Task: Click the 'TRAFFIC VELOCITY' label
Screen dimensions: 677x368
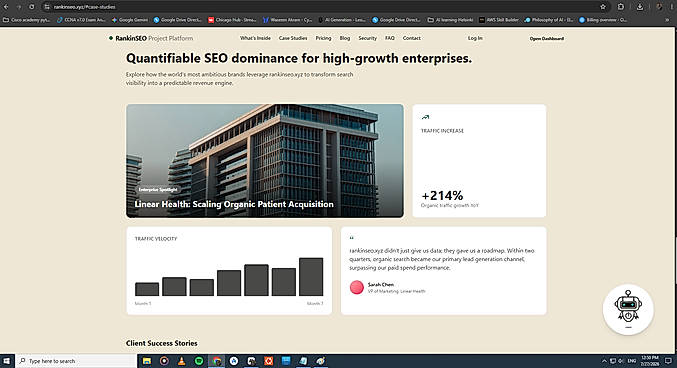Action: coord(156,238)
